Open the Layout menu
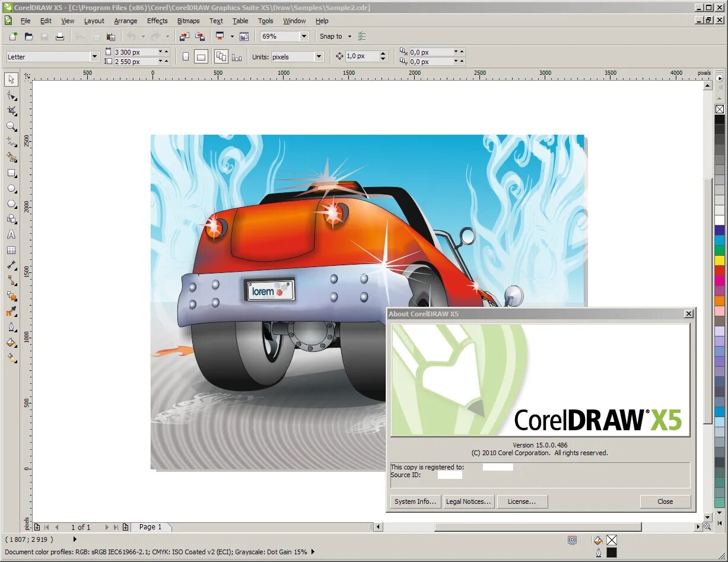 94,21
